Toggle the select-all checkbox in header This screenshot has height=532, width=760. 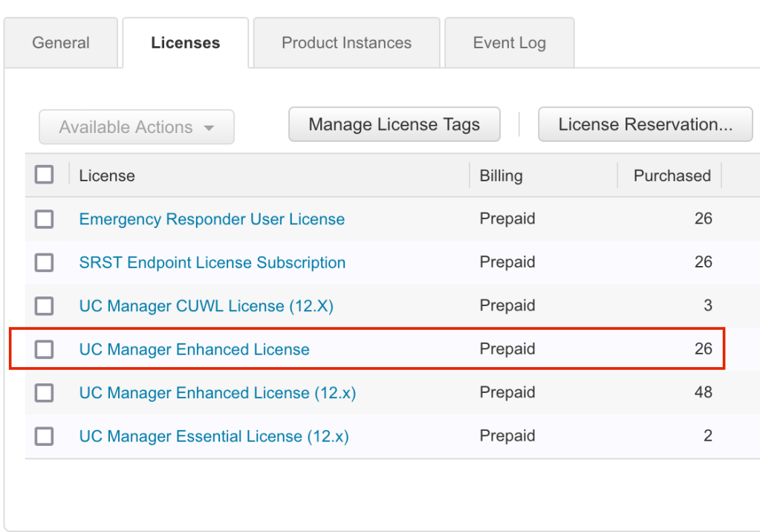[45, 175]
